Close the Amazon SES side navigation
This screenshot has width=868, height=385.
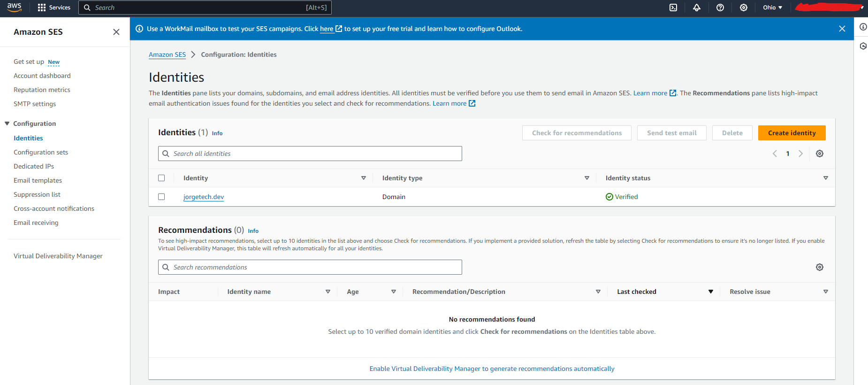click(116, 32)
